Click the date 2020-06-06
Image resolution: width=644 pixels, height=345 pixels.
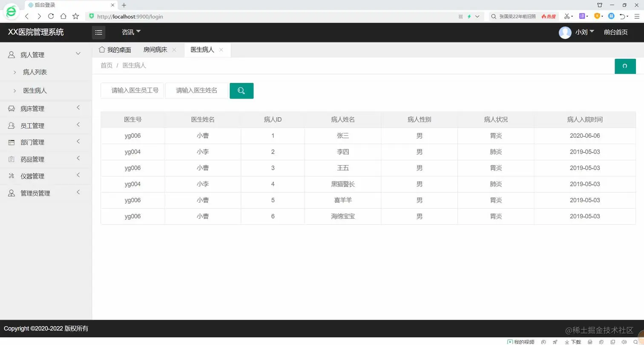[585, 136]
